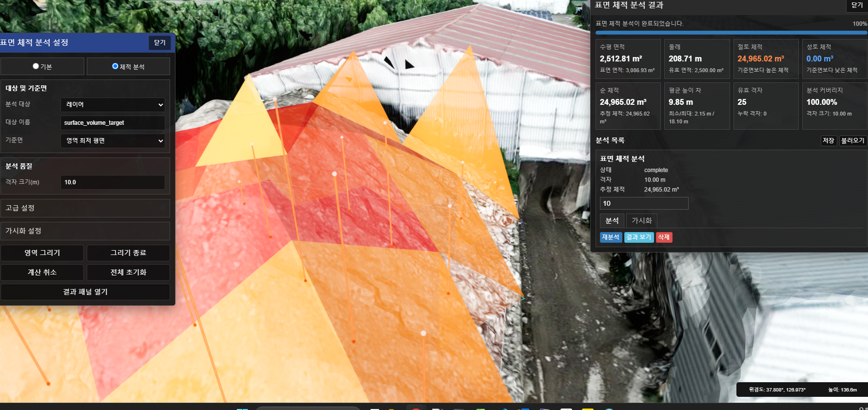The width and height of the screenshot is (868, 410).
Task: Expand the 가시화 설정 section
Action: [85, 231]
